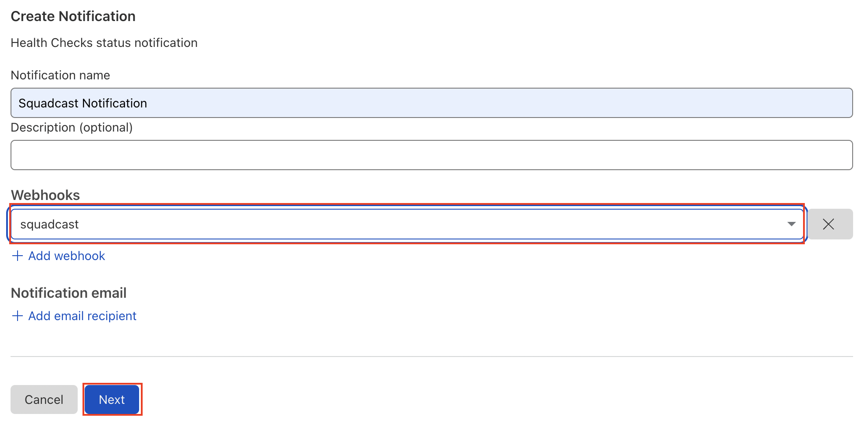
Task: Click the horizontal divider above Cancel
Action: [431, 357]
